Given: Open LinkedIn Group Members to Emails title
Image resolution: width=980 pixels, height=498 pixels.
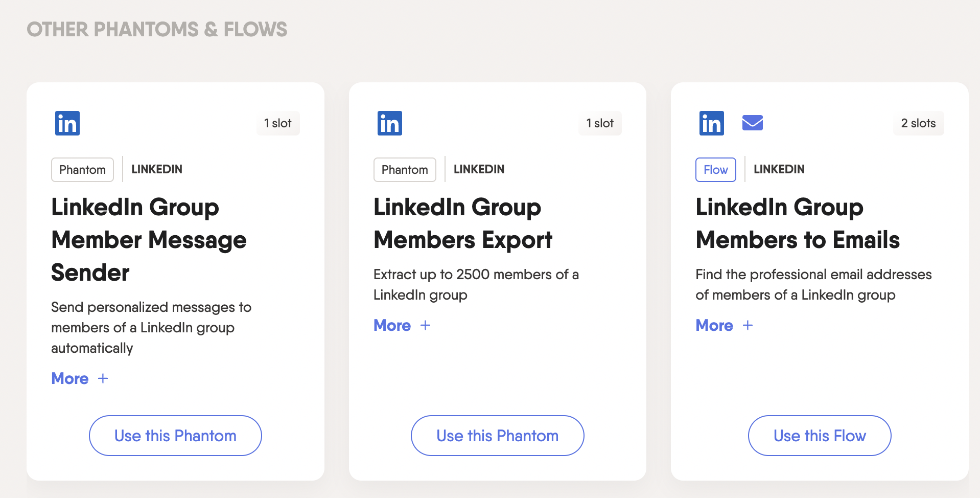Looking at the screenshot, I should (x=797, y=223).
